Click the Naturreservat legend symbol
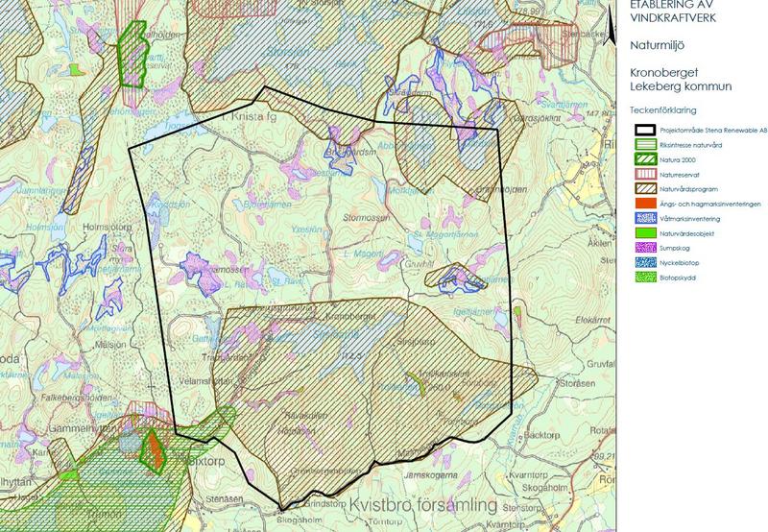The width and height of the screenshot is (768, 532). pos(645,174)
